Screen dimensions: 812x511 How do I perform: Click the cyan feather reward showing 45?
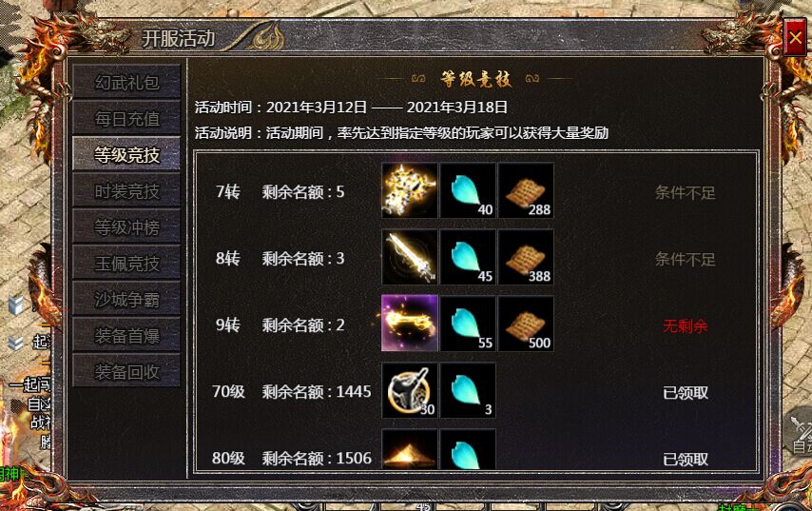coord(468,257)
